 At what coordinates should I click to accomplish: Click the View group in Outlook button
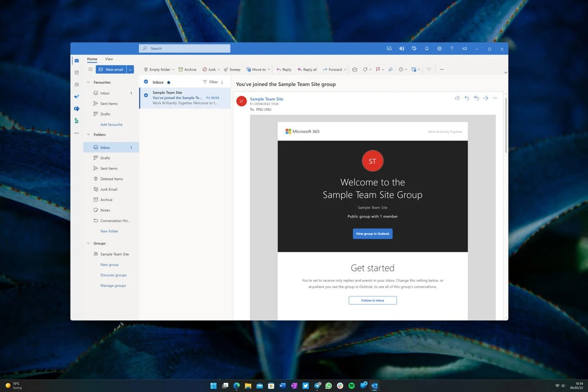pos(372,234)
